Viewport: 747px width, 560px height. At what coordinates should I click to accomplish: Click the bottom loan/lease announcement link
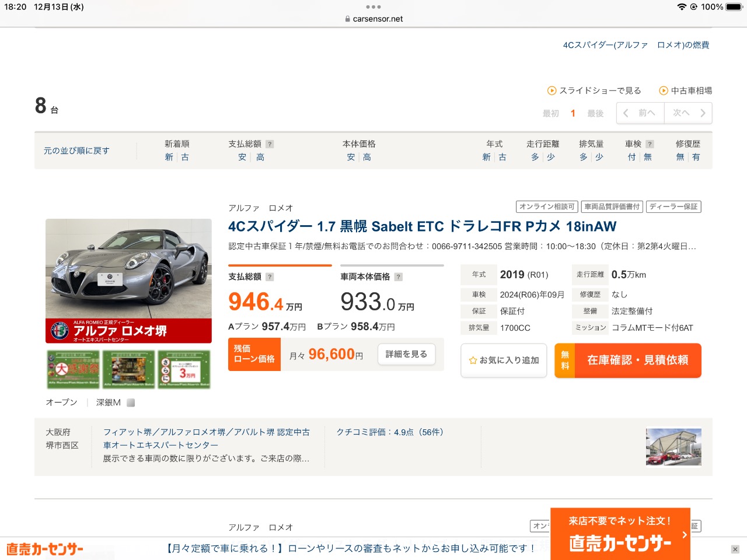[350, 548]
